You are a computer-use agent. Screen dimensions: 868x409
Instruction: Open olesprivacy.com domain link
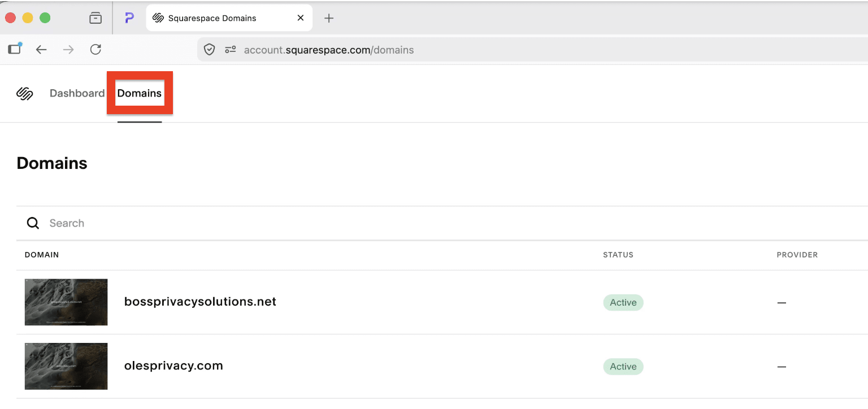(x=173, y=366)
